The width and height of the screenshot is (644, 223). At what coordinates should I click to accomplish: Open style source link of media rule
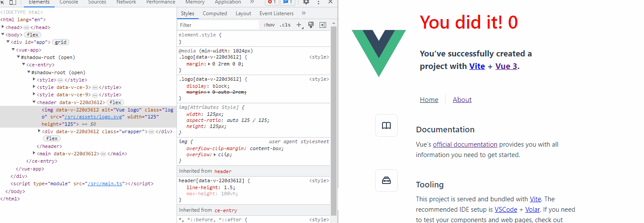click(x=319, y=57)
